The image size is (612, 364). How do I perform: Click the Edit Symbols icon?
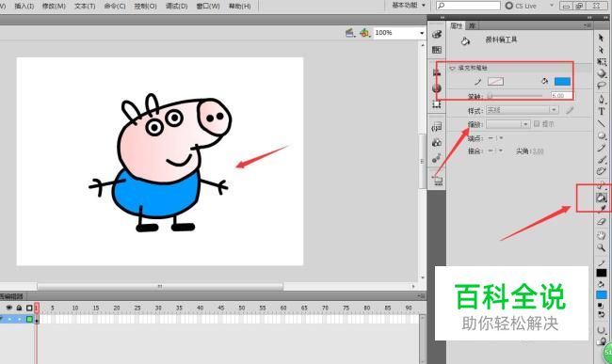365,33
